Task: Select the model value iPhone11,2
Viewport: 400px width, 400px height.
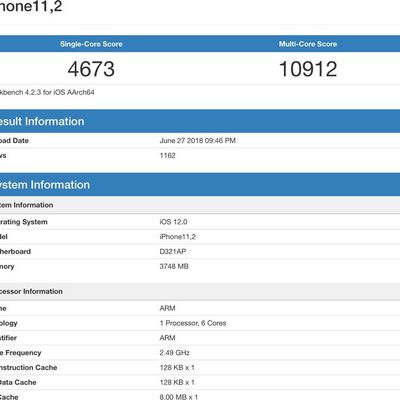Action: point(177,237)
